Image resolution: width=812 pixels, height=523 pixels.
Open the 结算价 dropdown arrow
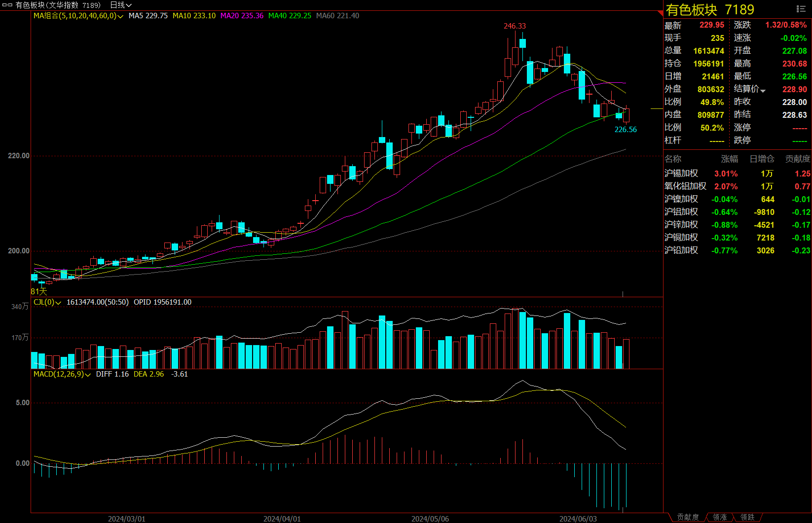pyautogui.click(x=763, y=90)
